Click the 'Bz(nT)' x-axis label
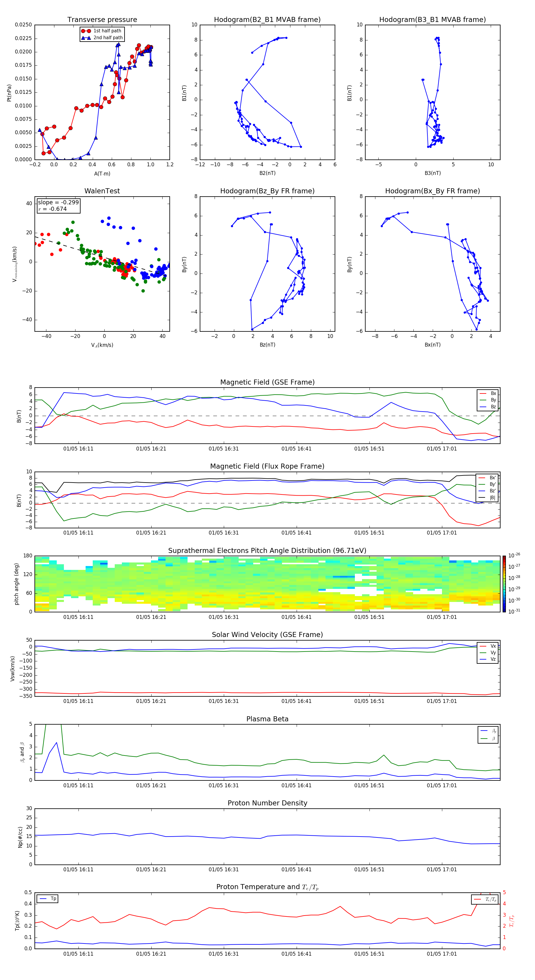 267,345
